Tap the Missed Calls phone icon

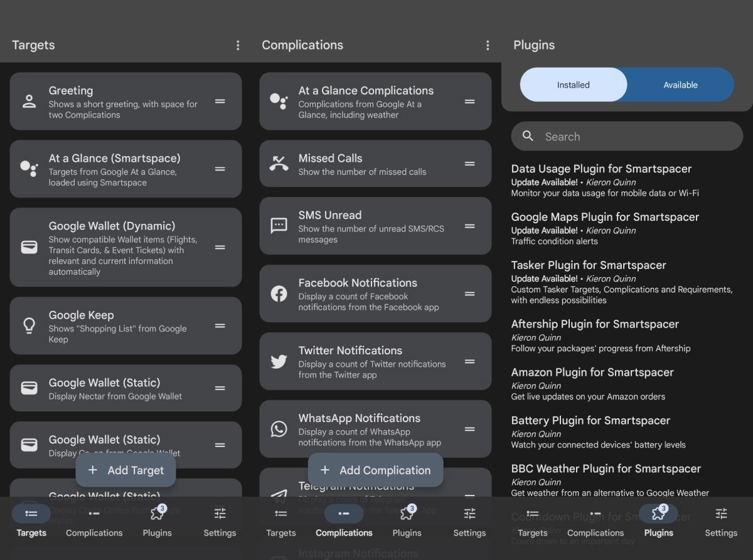coord(279,164)
